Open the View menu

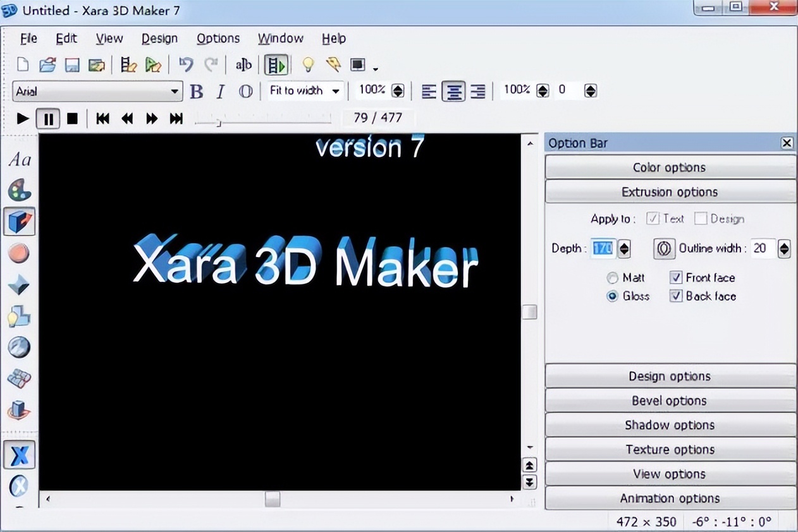(109, 39)
